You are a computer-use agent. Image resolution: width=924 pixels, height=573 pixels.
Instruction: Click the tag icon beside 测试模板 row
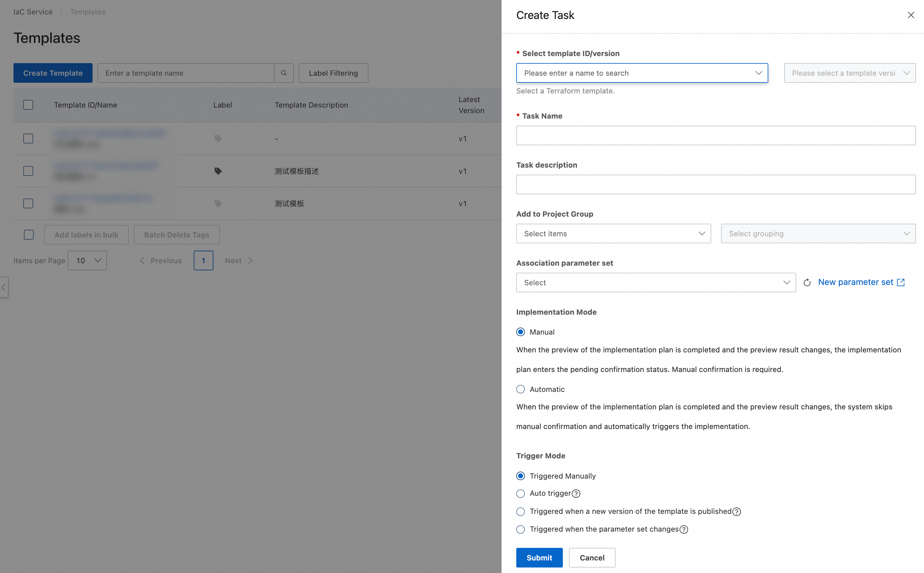[218, 203]
